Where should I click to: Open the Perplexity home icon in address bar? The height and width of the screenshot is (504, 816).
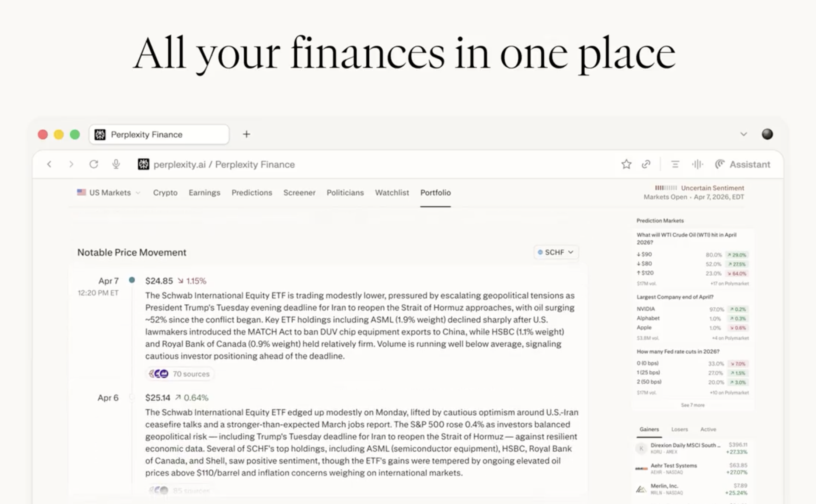point(143,164)
